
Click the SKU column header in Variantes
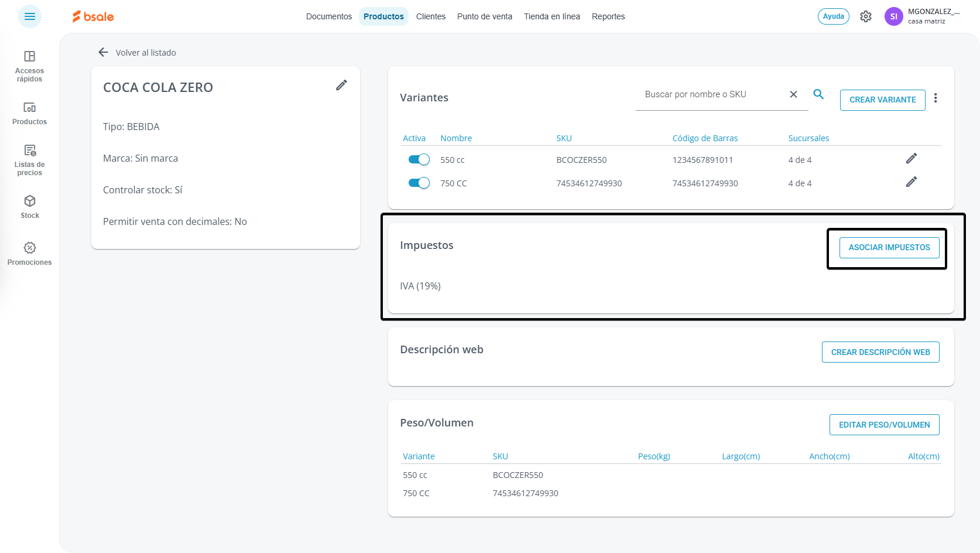[x=564, y=138]
